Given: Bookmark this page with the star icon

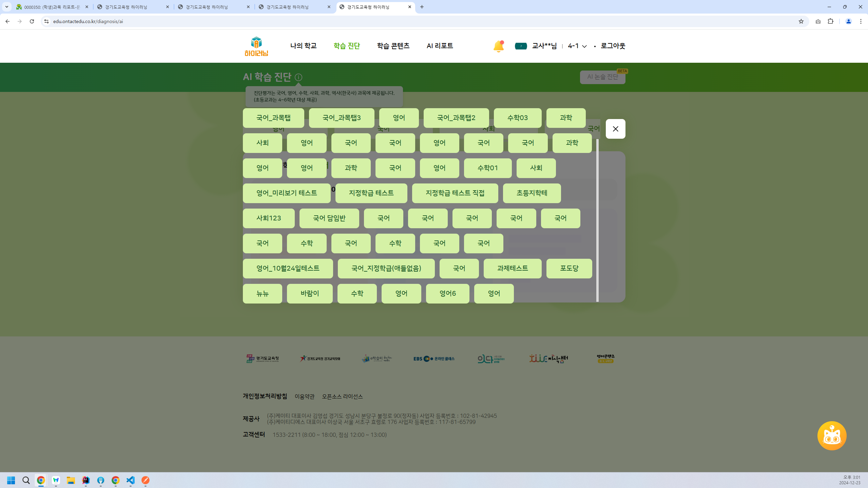Looking at the screenshot, I should click(x=801, y=21).
